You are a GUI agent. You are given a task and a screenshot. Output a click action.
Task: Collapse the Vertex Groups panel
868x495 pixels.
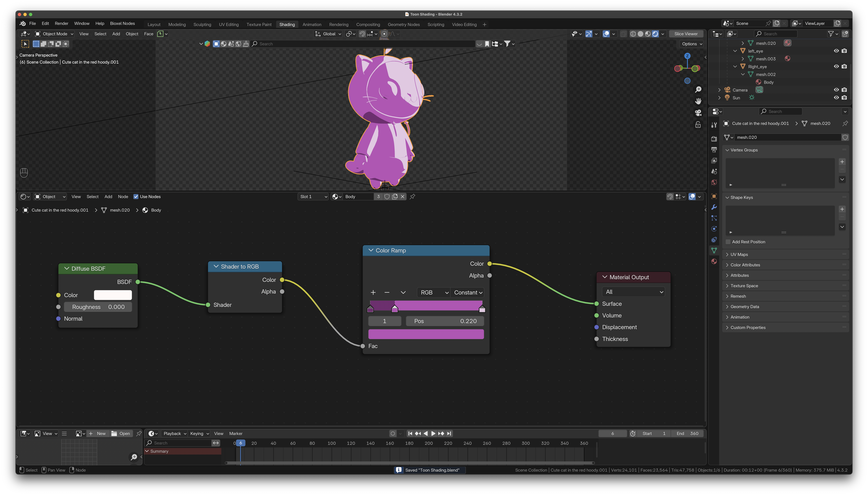pos(744,150)
